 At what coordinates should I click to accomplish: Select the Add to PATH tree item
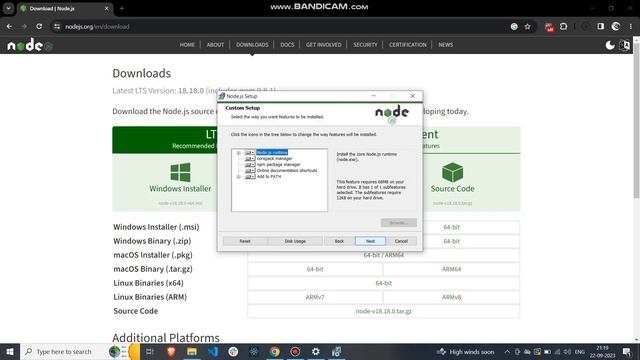(269, 177)
